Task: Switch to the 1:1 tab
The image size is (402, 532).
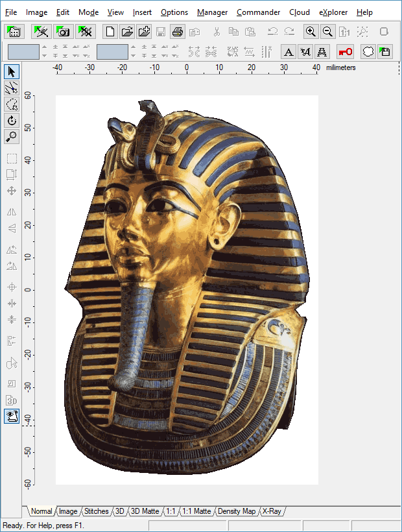Action: click(x=171, y=511)
